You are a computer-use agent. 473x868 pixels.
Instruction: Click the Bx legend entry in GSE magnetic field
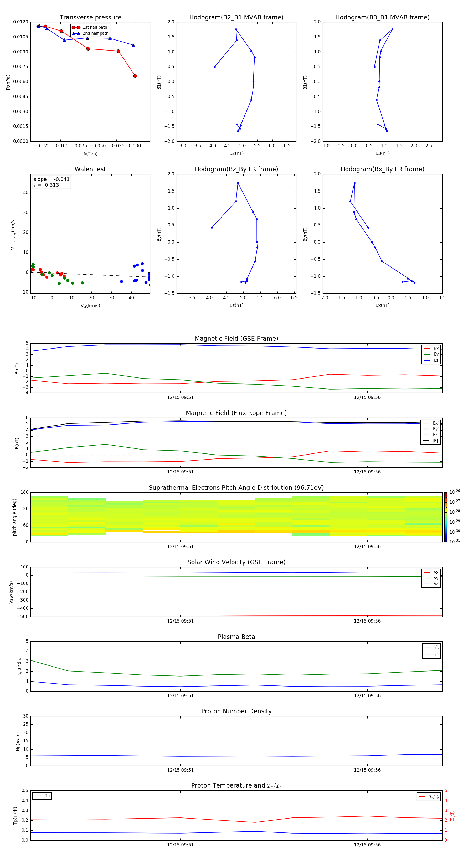click(x=431, y=349)
